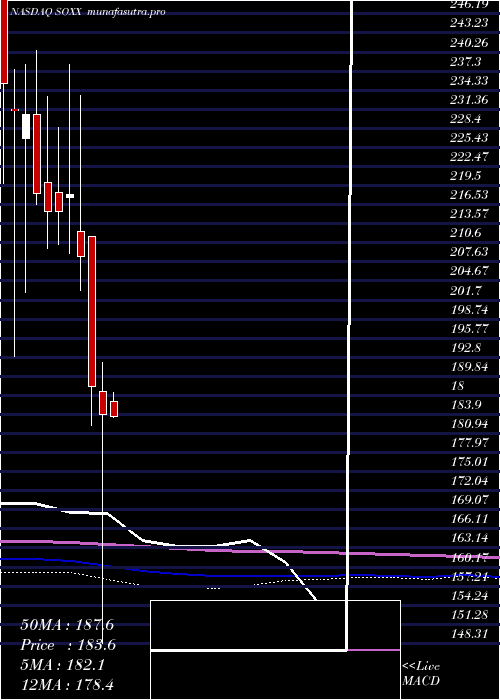Screen dimensions: 500x700
Task: Click the 50MA : 187.6 legend entry
Action: pyautogui.click(x=67, y=625)
